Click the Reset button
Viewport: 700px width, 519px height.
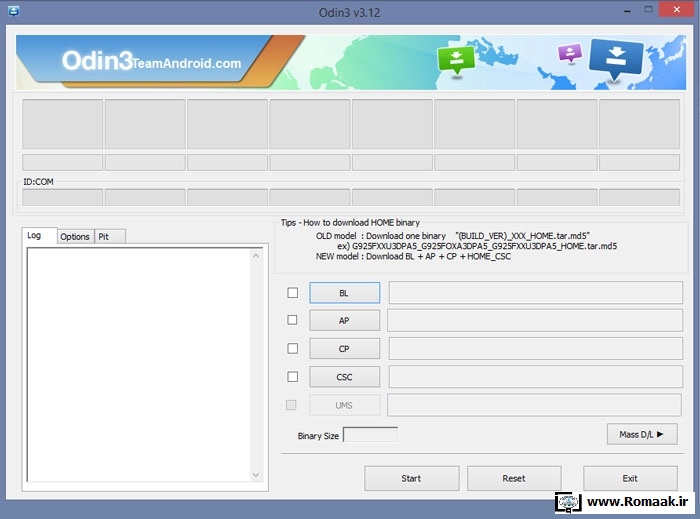click(x=514, y=478)
